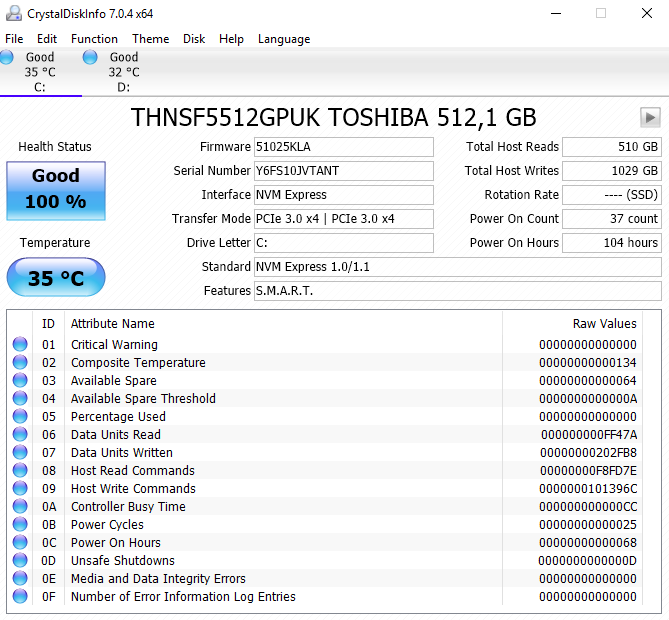Click the status orb for Composite Temperature

(20, 362)
